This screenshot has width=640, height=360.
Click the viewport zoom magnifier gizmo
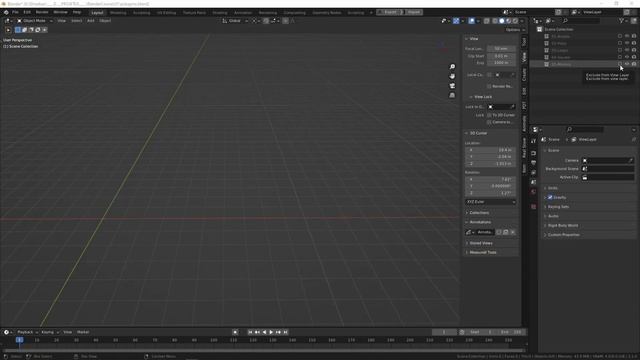click(x=452, y=67)
